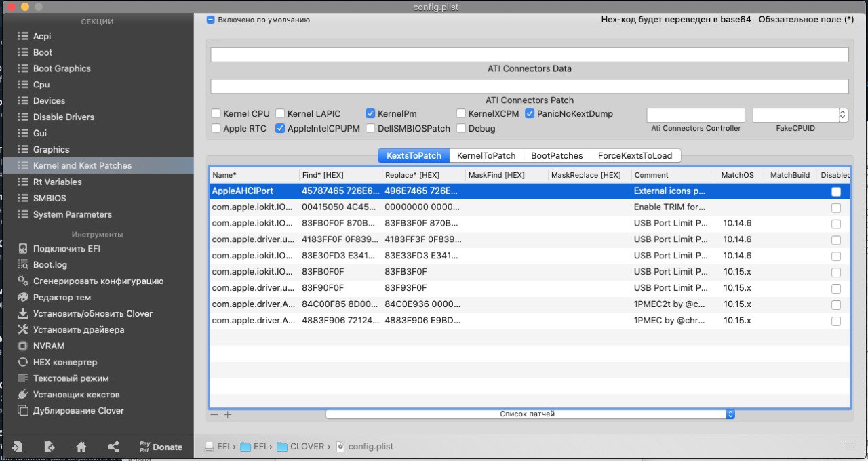Switch to the KextsToPatch tab
Image resolution: width=868 pixels, height=461 pixels.
(414, 155)
